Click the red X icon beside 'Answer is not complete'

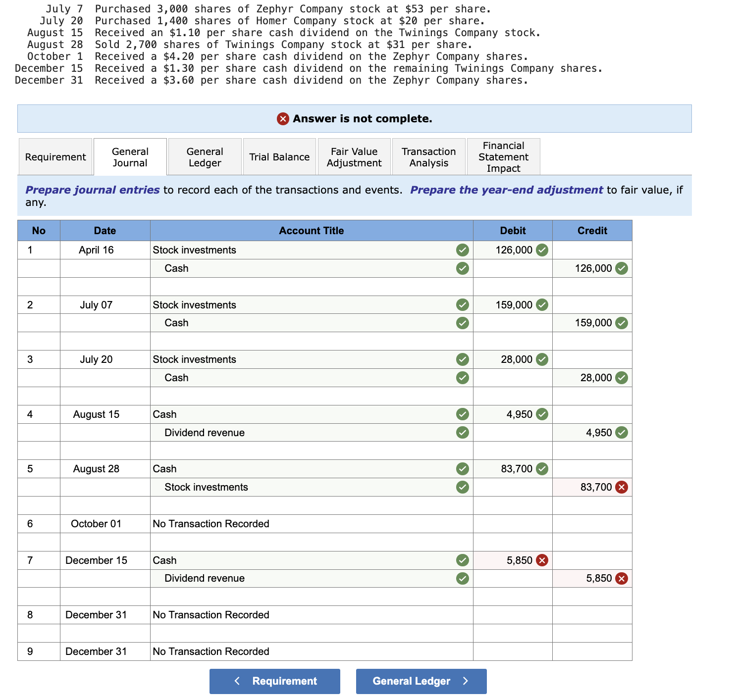pyautogui.click(x=283, y=119)
